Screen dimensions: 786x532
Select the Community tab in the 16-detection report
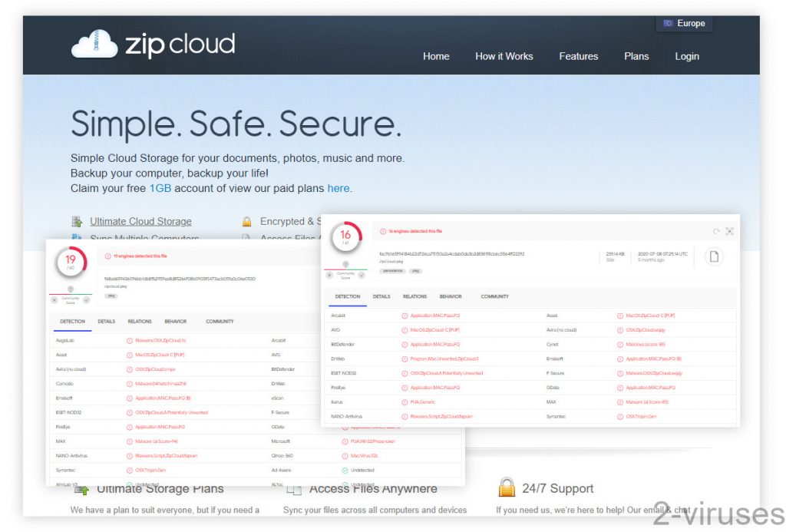click(494, 296)
